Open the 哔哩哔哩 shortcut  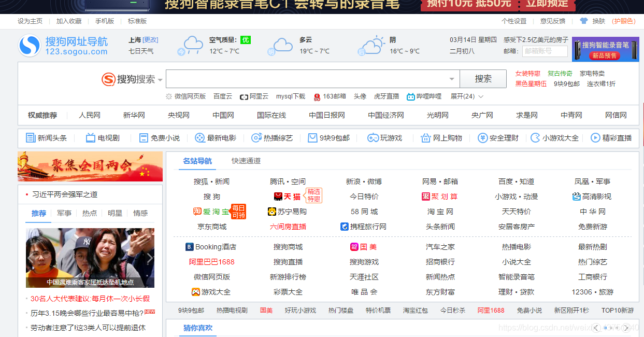click(424, 96)
